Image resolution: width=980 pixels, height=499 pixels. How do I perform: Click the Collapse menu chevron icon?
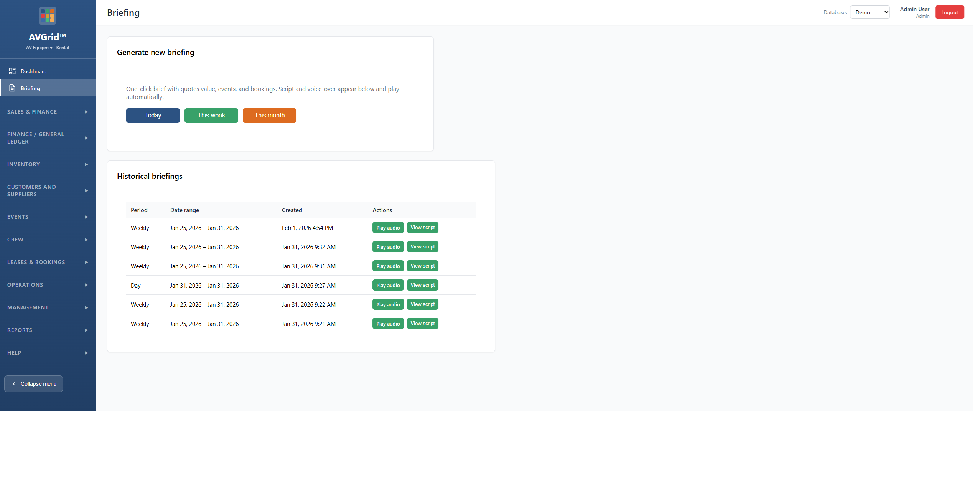14,383
